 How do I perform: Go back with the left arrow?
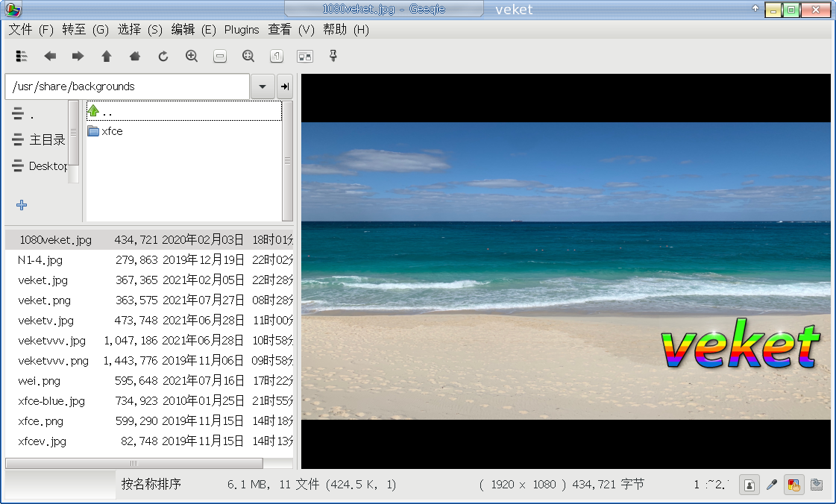[50, 56]
